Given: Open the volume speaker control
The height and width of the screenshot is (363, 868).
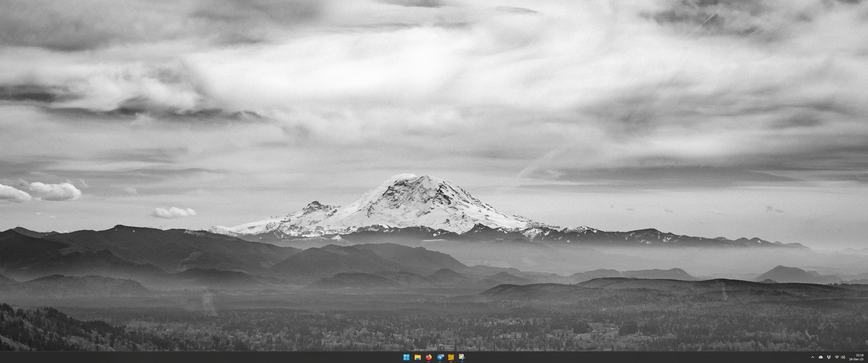Looking at the screenshot, I should [843, 357].
